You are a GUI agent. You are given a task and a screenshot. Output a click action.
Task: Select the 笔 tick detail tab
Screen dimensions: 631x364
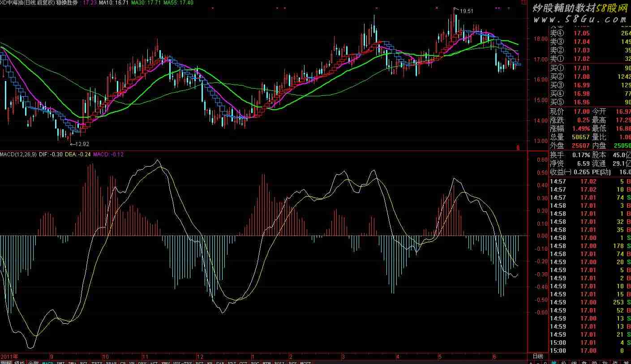click(554, 363)
